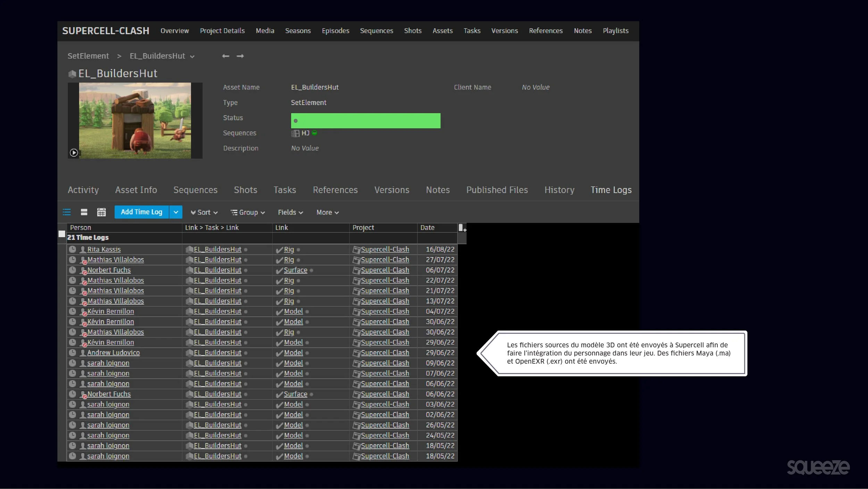Open the Playlists project page
This screenshot has width=868, height=489.
[x=616, y=31]
